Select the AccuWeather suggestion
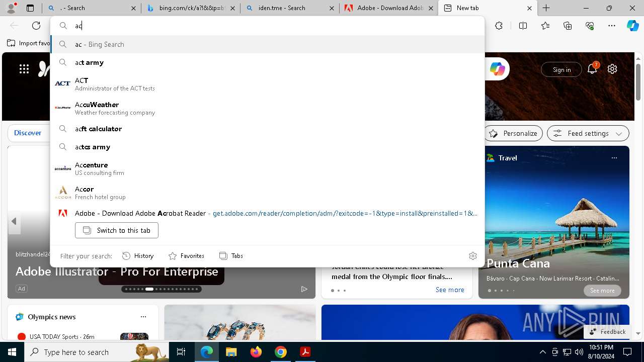The height and width of the screenshot is (362, 644). click(268, 108)
